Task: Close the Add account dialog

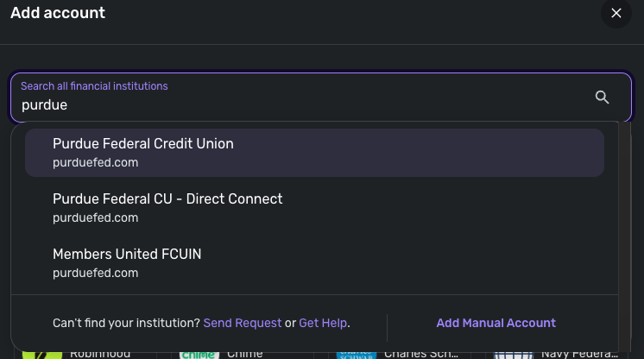Action: click(x=616, y=13)
